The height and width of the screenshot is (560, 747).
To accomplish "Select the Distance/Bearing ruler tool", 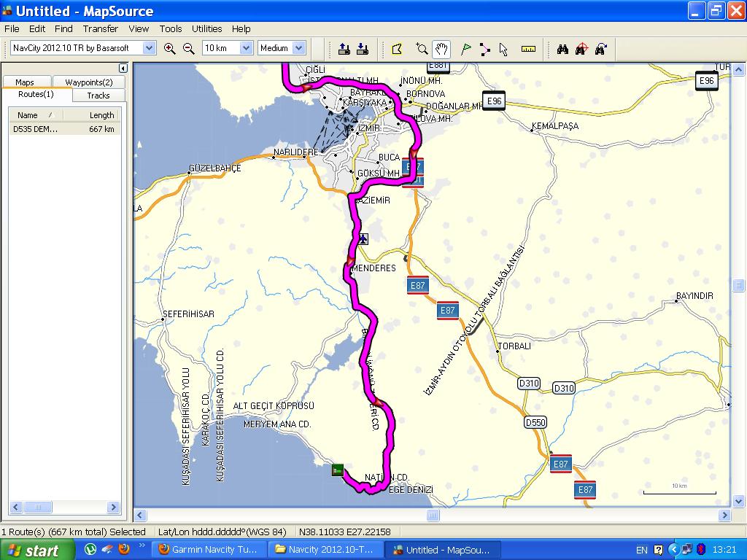I will [x=528, y=49].
